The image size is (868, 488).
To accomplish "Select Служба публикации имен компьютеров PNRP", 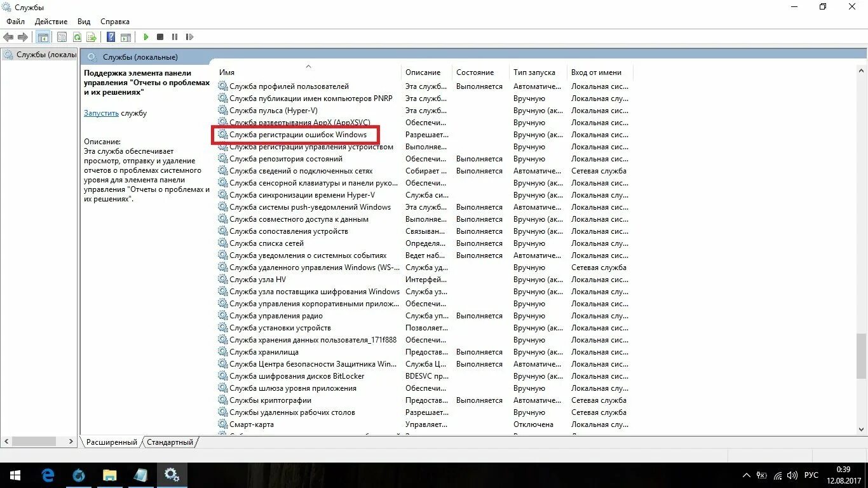I will (424, 98).
